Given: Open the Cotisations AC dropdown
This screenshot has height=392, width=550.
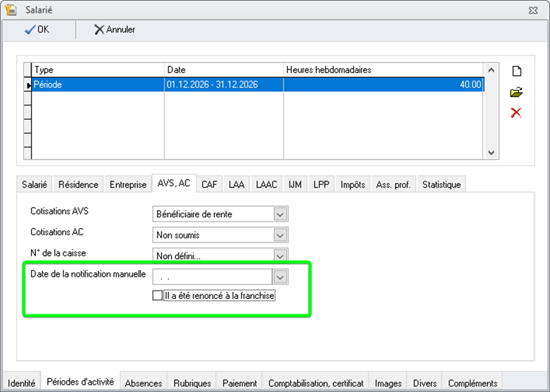Looking at the screenshot, I should coord(281,235).
